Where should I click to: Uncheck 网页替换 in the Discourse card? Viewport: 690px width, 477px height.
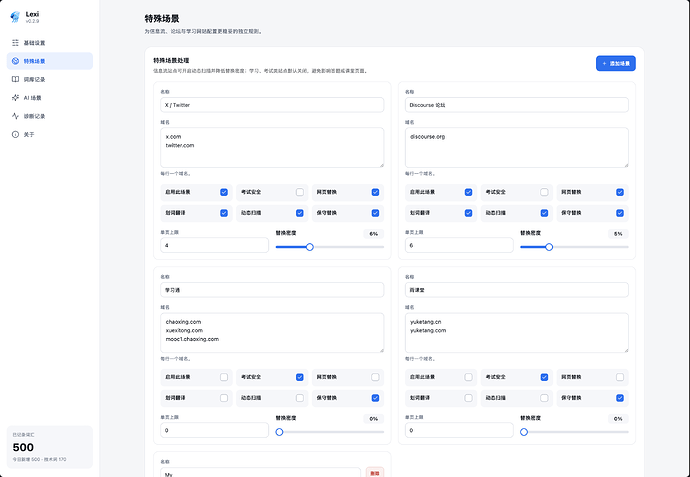(x=620, y=192)
